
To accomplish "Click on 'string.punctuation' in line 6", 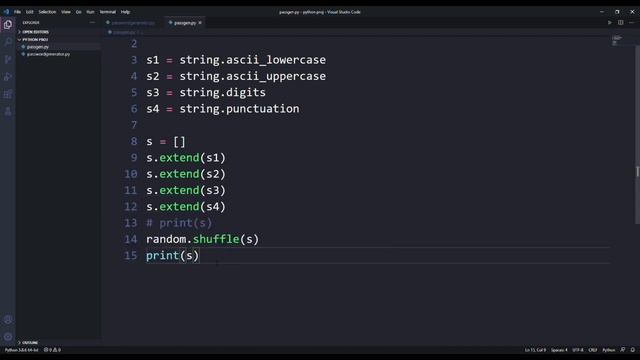I will point(239,109).
